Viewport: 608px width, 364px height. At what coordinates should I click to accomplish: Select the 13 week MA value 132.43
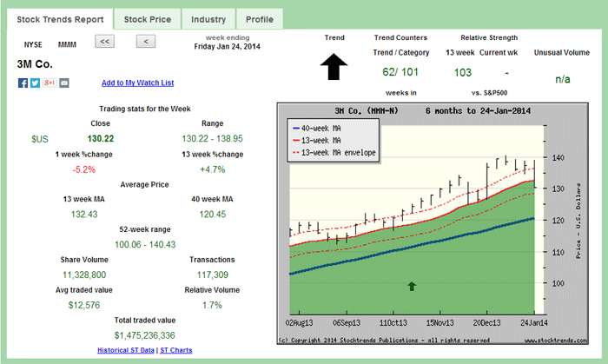tap(84, 215)
